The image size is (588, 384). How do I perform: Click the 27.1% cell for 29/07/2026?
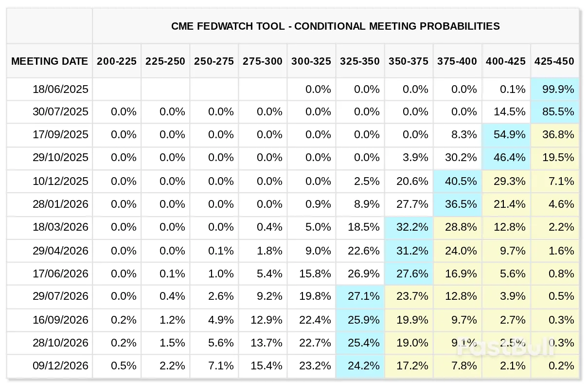(360, 296)
